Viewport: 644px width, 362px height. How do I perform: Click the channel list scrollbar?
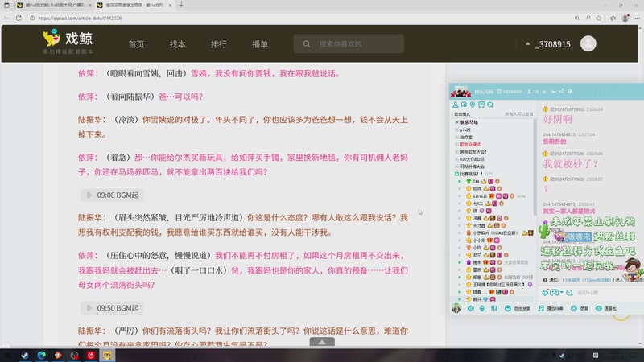click(x=535, y=167)
